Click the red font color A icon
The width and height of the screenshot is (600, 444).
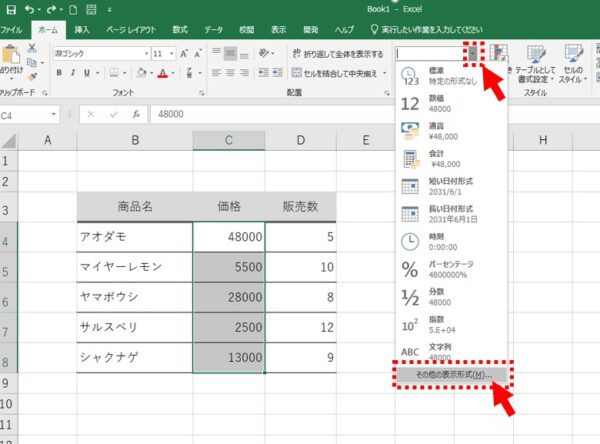tap(164, 72)
